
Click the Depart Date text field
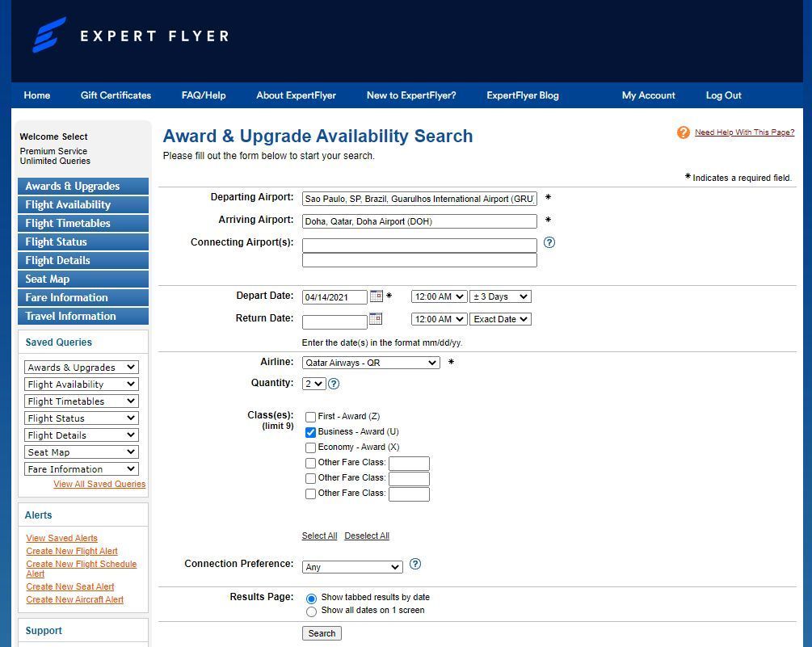tap(334, 297)
